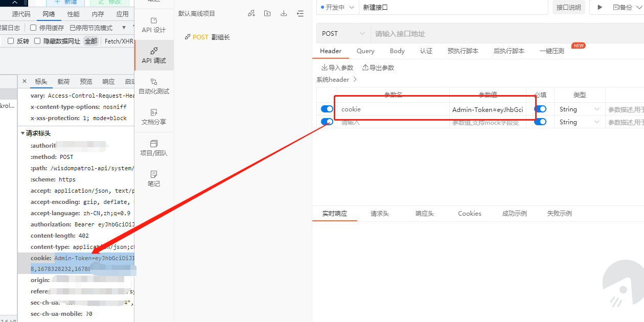Switch to the 后执行脚本 tab
This screenshot has height=322, width=644.
pos(509,51)
